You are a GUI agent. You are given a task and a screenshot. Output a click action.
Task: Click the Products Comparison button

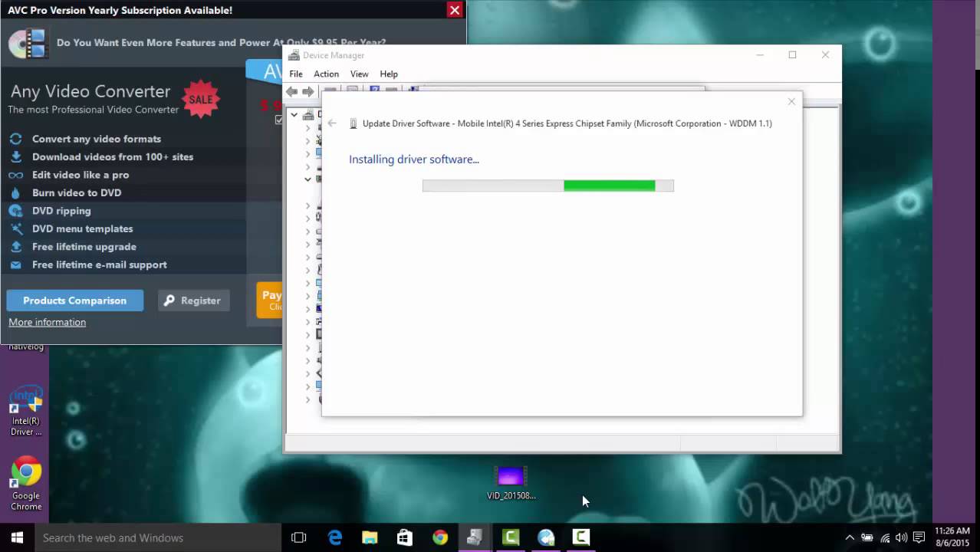tap(74, 301)
